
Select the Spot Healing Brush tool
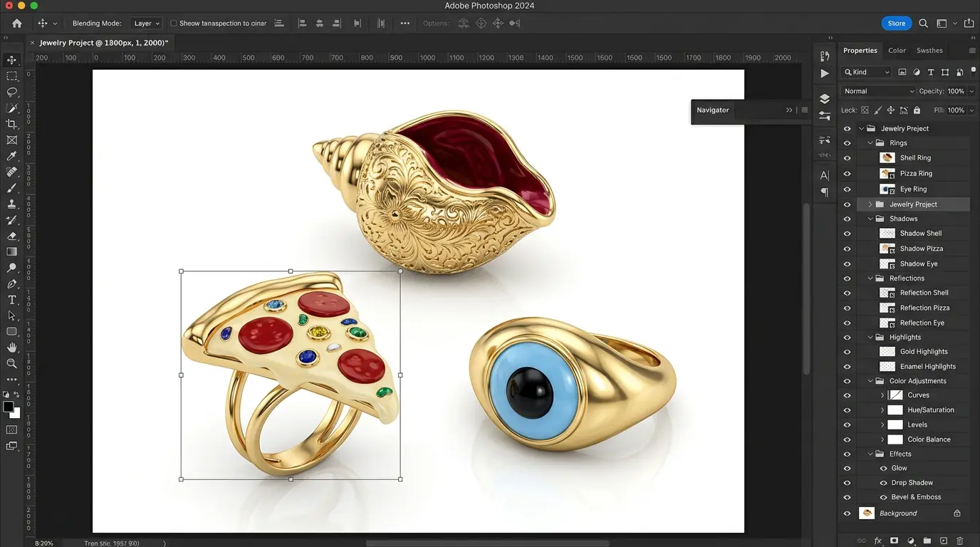tap(11, 172)
